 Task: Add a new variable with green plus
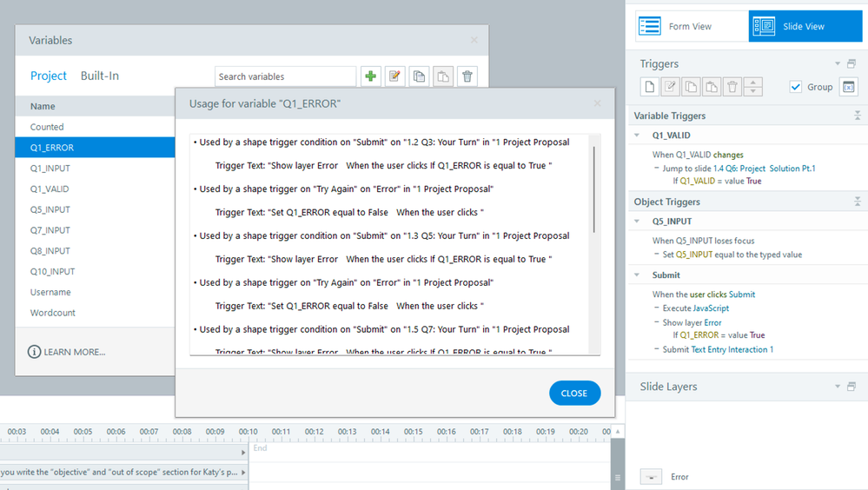pos(371,76)
